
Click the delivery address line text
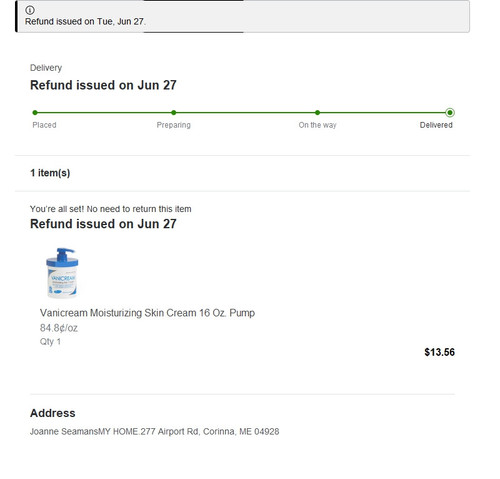click(155, 432)
